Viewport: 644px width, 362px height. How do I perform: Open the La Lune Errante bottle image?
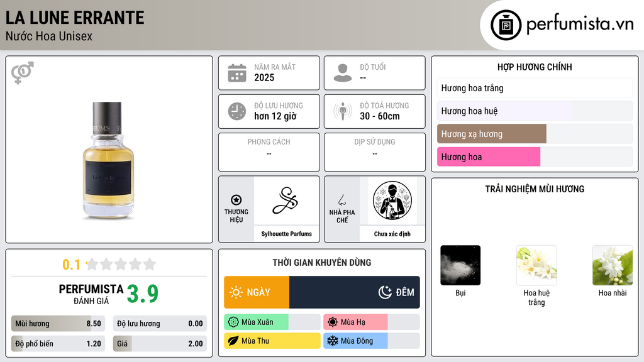(108, 160)
